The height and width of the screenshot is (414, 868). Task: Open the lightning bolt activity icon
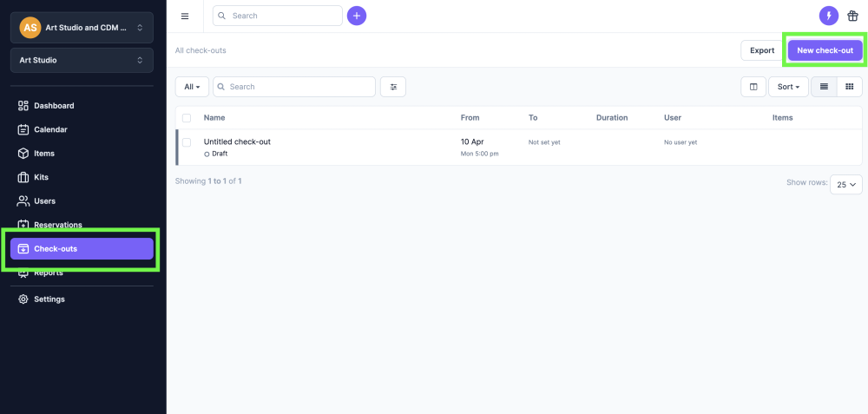tap(829, 16)
